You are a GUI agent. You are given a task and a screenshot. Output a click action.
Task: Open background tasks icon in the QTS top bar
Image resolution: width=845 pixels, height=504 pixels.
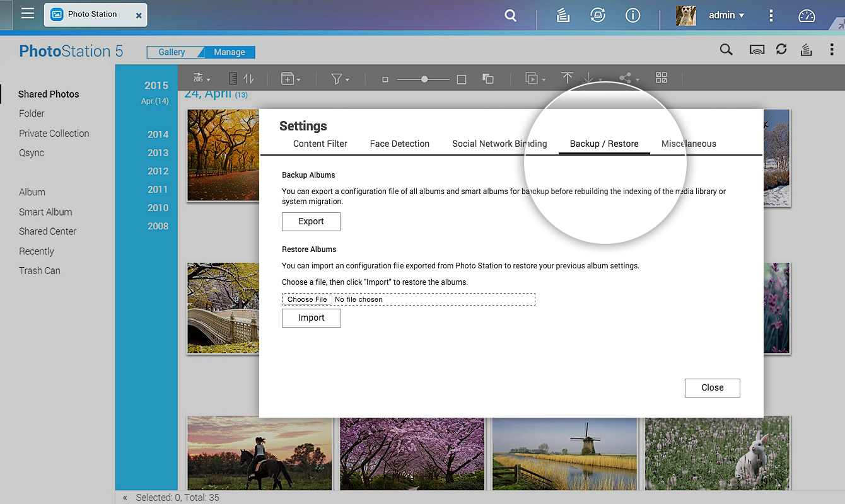point(563,16)
